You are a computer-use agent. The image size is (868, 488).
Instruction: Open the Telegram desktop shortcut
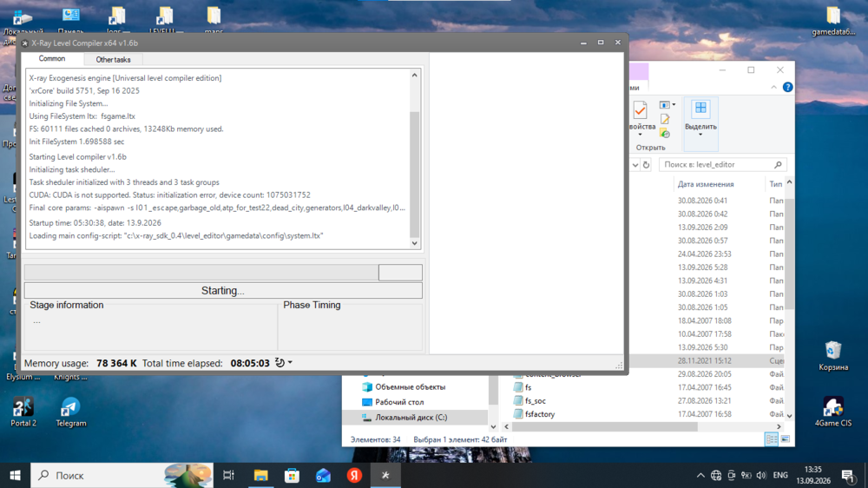[x=71, y=412]
